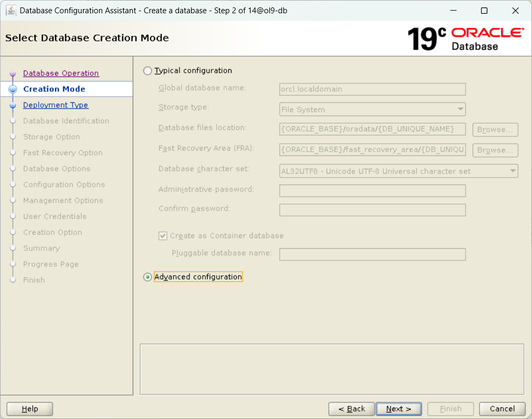Click the Progress Page step

(51, 265)
